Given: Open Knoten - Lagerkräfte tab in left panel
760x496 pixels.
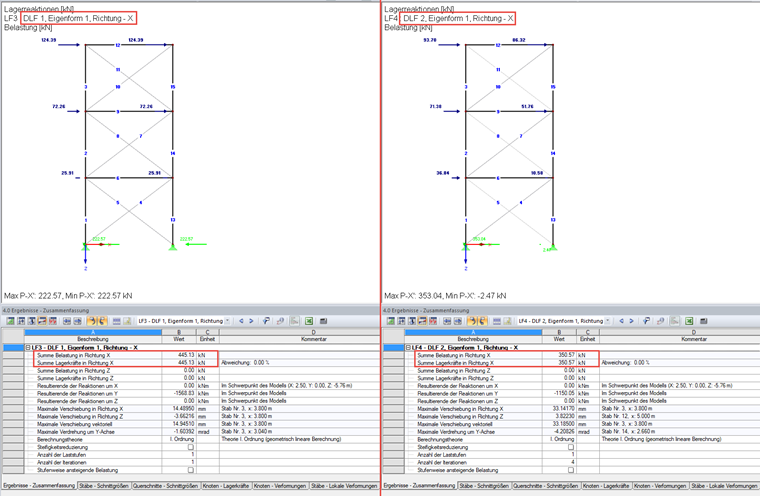Looking at the screenshot, I should [x=225, y=486].
